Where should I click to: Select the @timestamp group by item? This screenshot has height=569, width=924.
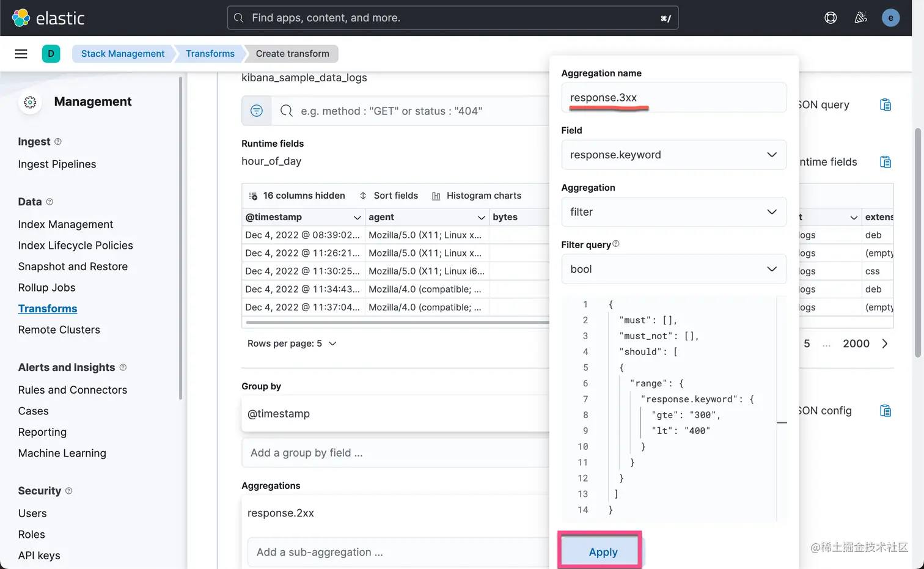coord(396,414)
